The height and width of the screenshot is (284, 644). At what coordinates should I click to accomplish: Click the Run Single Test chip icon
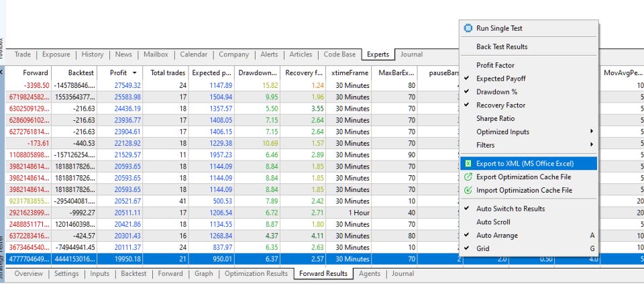coord(468,28)
